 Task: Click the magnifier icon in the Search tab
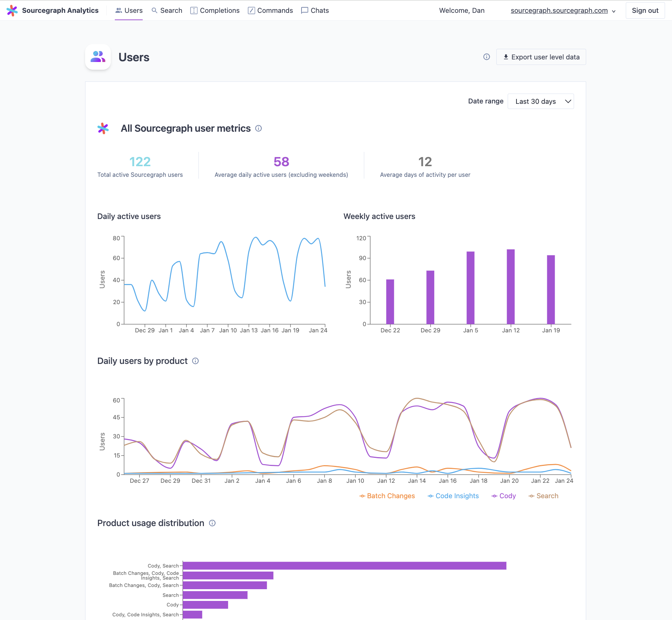[x=154, y=11]
